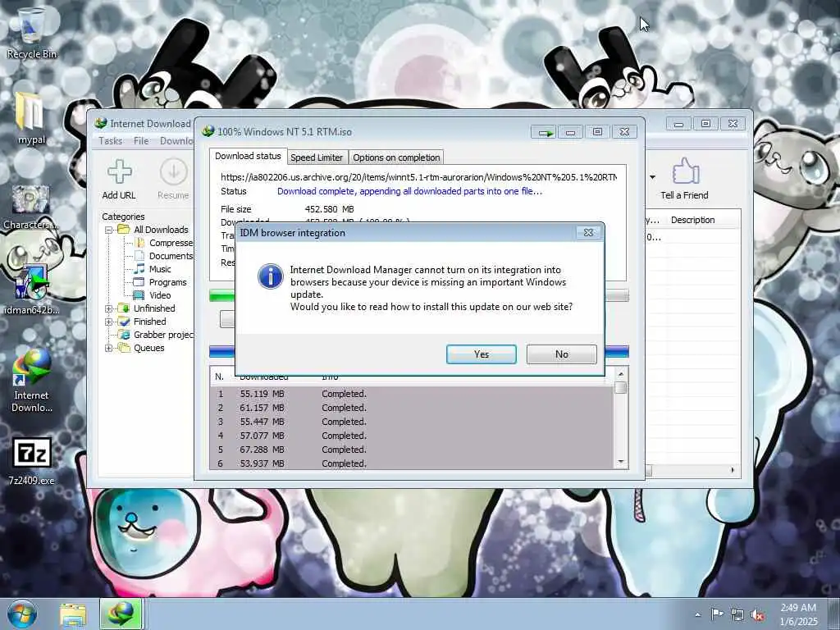Select the Queues folder icon
Viewport: 840px width, 630px height.
coord(124,348)
